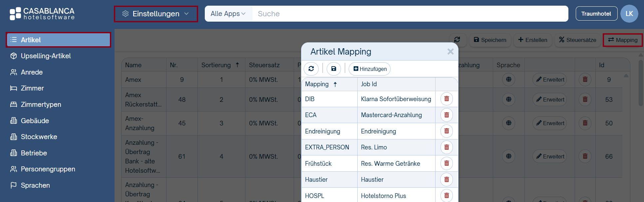Viewport: 644px width, 202px height.
Task: Delete the Endreinigung mapping row
Action: tap(447, 131)
